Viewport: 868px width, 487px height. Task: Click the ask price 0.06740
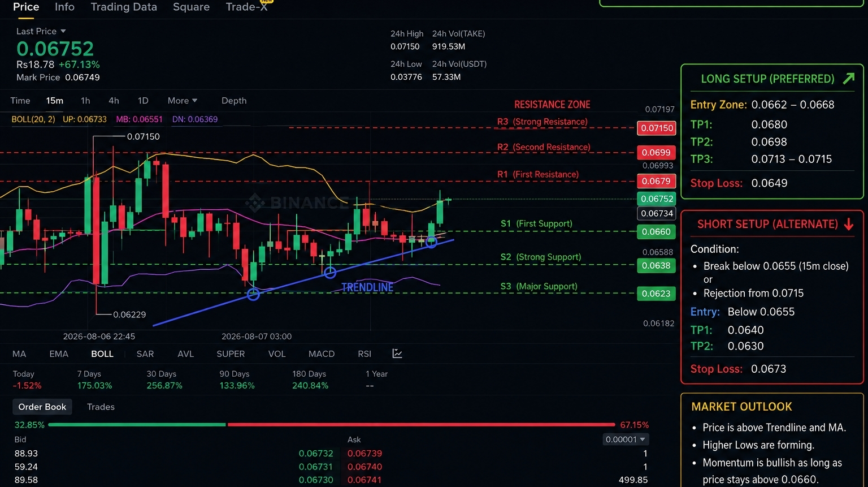pos(364,467)
